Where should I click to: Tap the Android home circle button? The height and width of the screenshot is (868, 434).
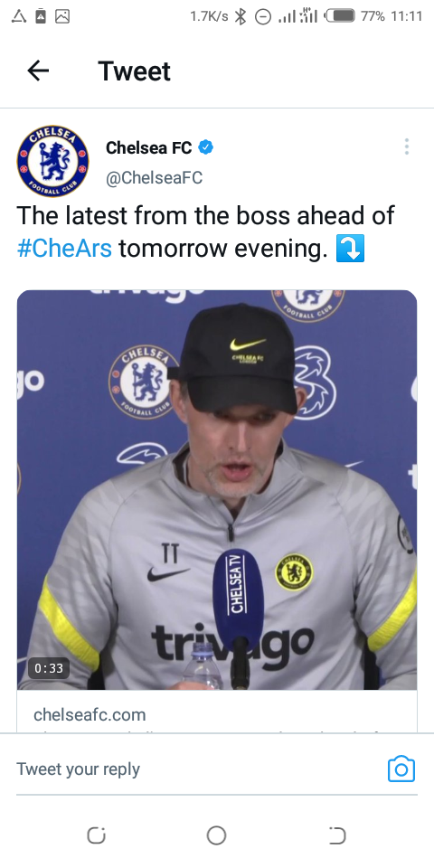coord(216,835)
